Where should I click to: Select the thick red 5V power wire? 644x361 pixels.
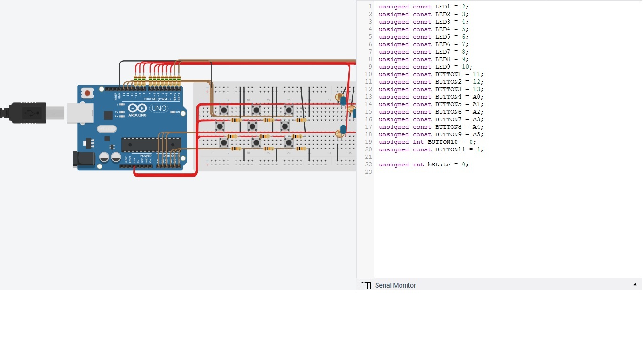click(x=165, y=175)
